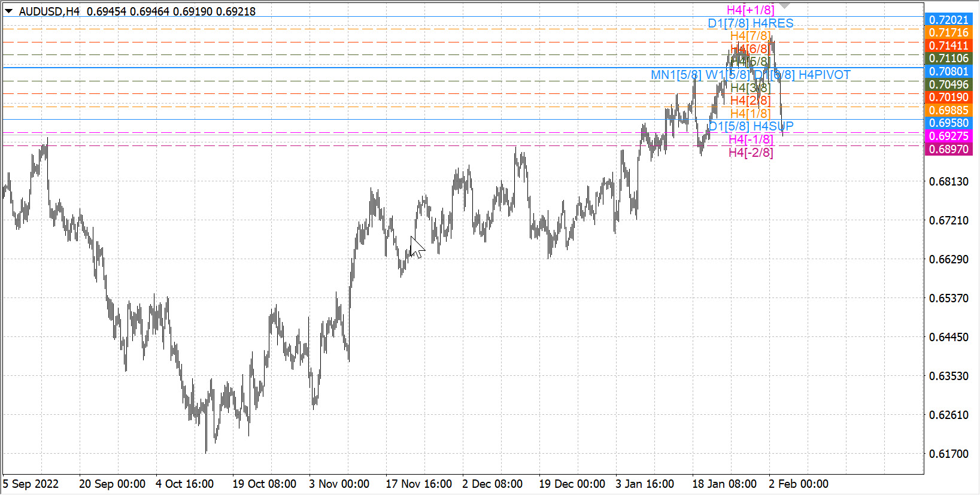Click the 20 Sep 00:00 time axis label

[112, 484]
